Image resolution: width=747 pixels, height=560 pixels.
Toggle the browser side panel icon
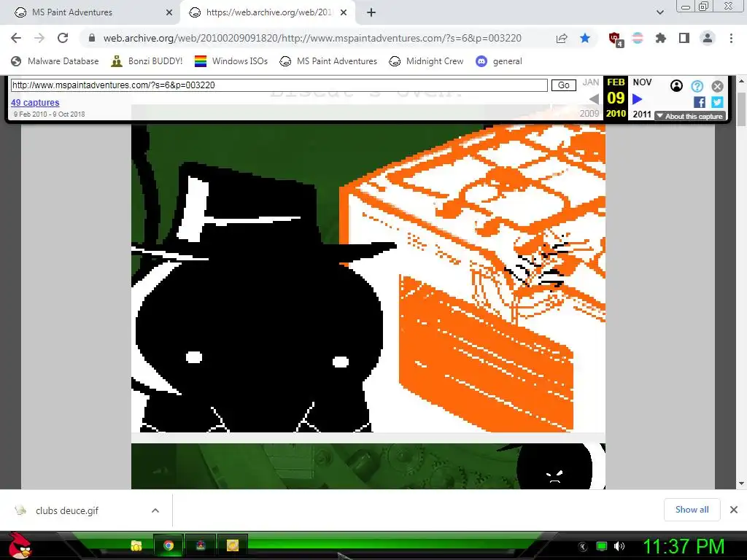[684, 38]
